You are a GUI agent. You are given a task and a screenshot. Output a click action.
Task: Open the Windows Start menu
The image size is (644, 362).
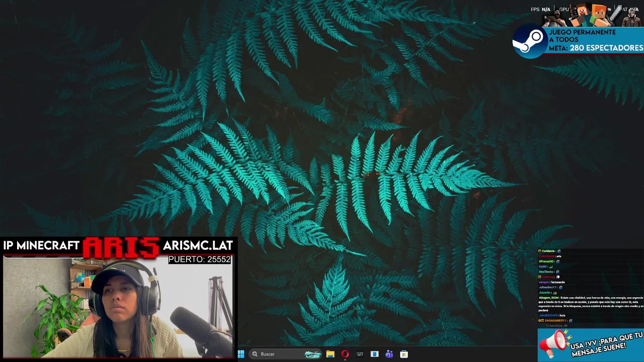(241, 354)
